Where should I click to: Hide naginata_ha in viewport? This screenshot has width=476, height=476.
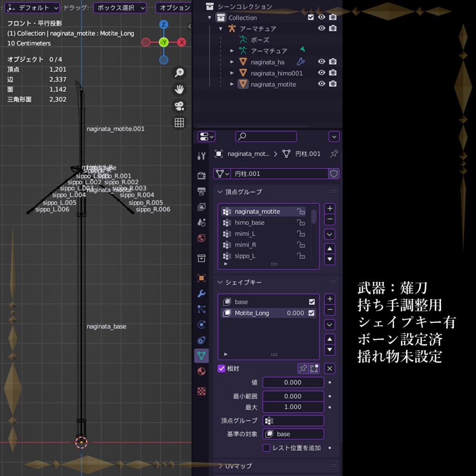tap(322, 62)
